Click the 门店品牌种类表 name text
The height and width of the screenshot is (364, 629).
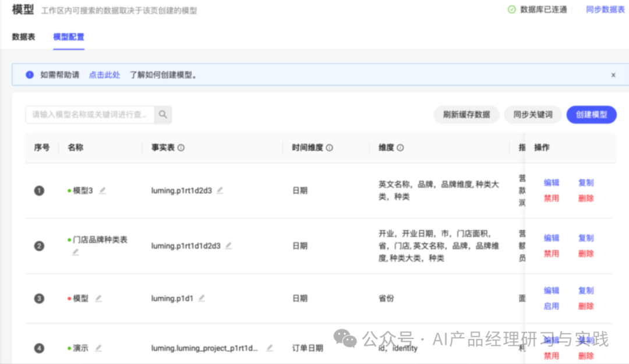pos(100,239)
